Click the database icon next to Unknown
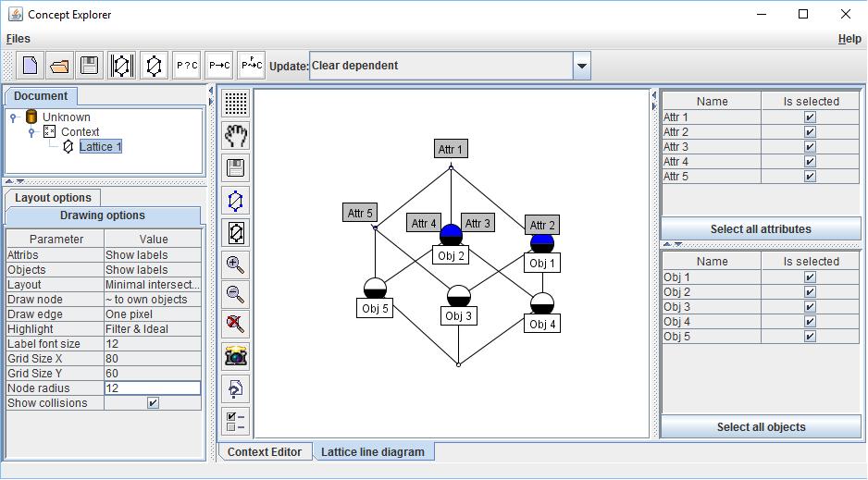The image size is (868, 480). tap(31, 117)
